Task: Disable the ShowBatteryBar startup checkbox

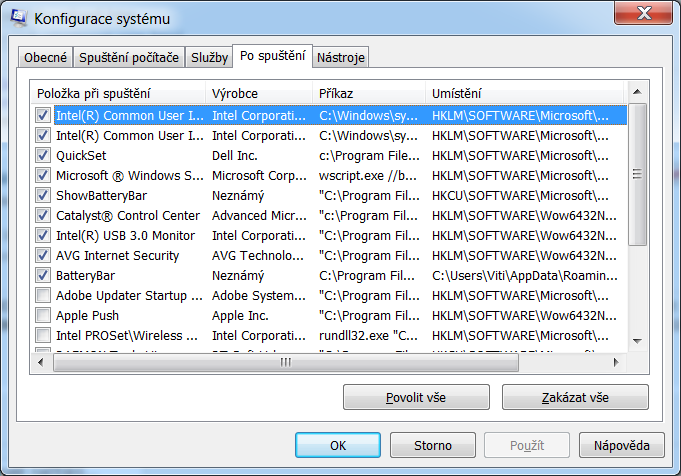Action: pyautogui.click(x=43, y=195)
